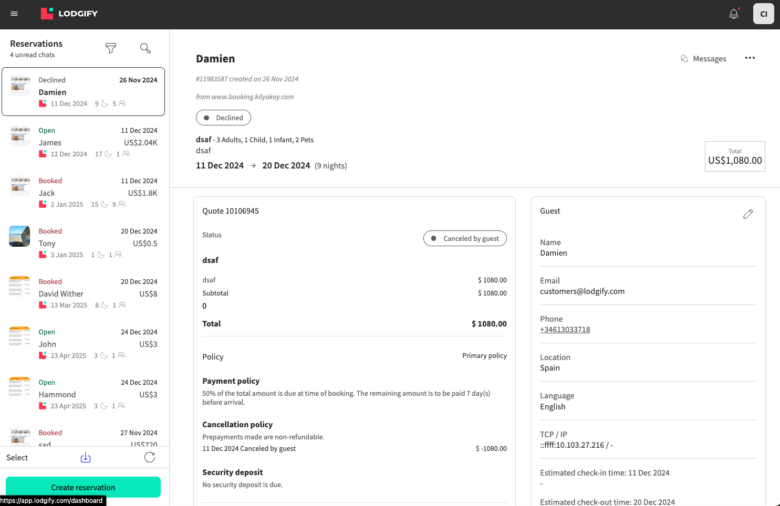Download reservations using the export icon
This screenshot has height=506, width=780.
pyautogui.click(x=85, y=457)
